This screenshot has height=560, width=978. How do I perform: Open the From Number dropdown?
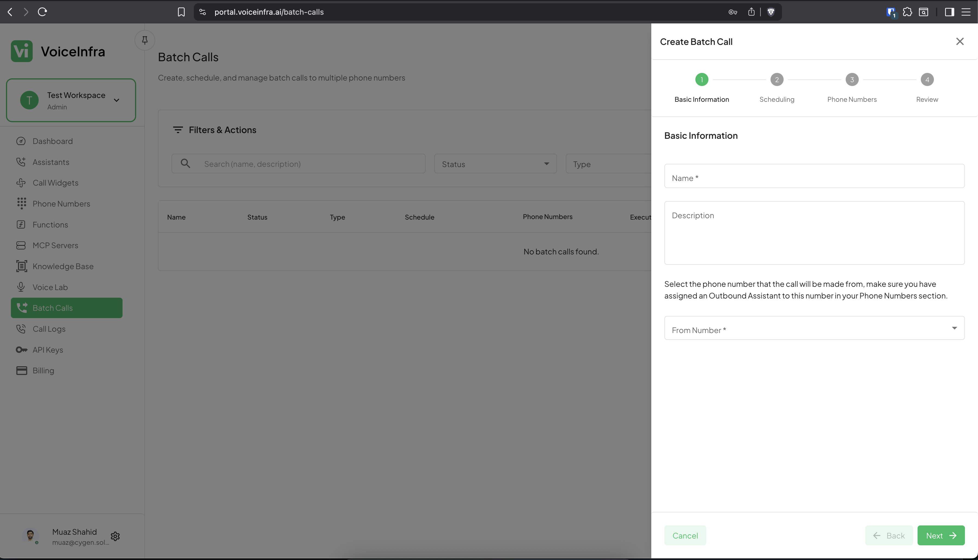tap(814, 328)
